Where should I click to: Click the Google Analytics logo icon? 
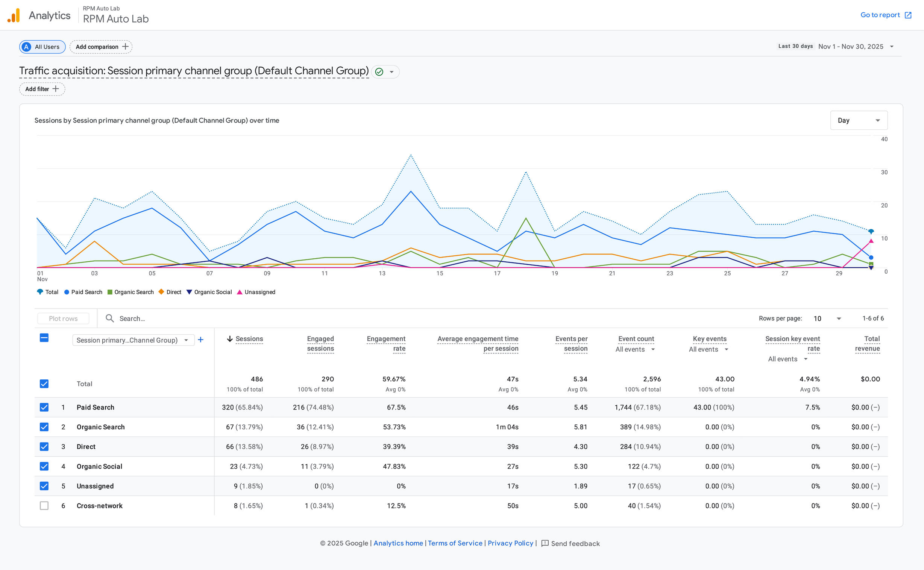click(14, 15)
